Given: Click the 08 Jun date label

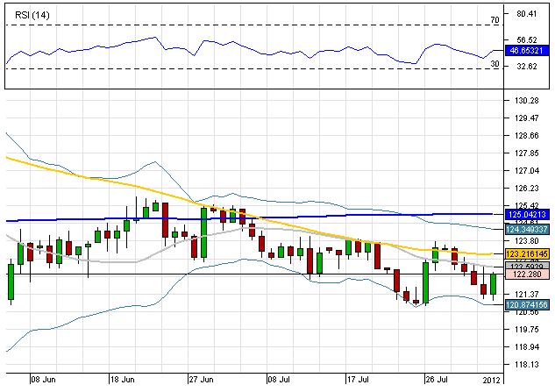Looking at the screenshot, I should 43,381.
